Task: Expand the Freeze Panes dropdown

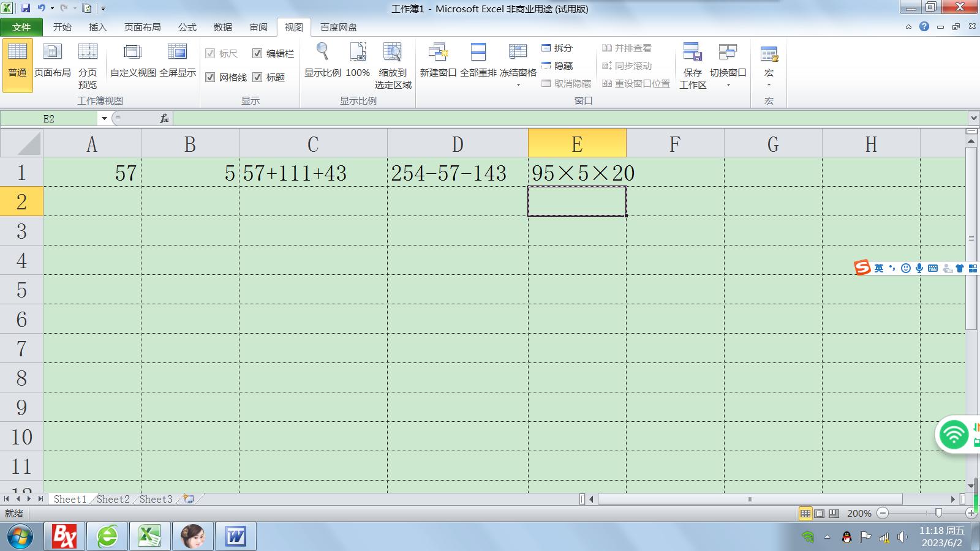Action: point(518,84)
